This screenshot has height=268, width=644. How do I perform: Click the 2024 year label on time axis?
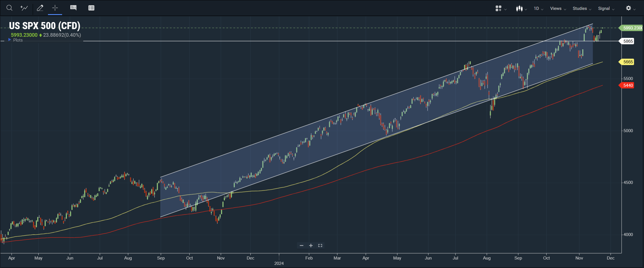coord(279,263)
